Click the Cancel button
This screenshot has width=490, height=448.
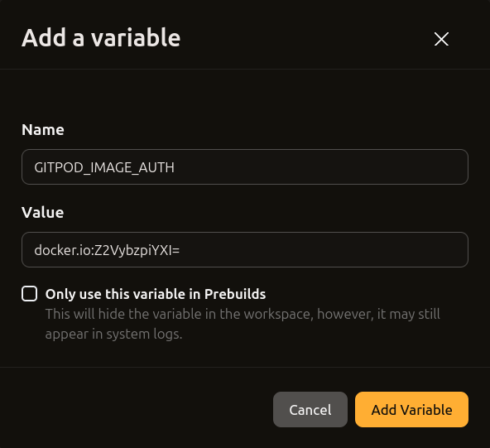[310, 410]
